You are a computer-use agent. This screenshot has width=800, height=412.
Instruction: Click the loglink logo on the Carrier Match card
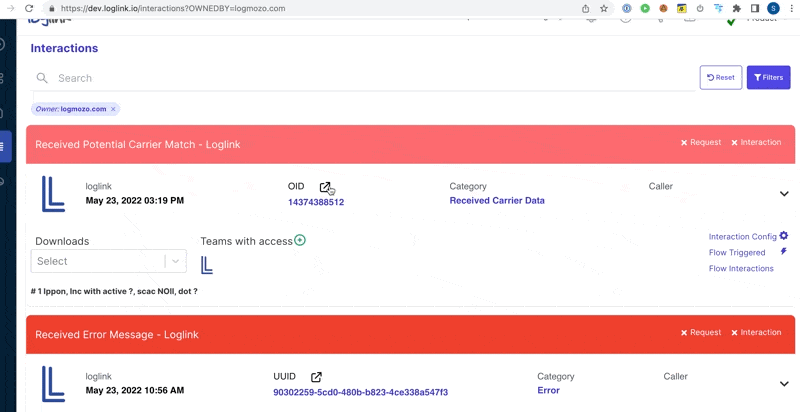tap(53, 194)
